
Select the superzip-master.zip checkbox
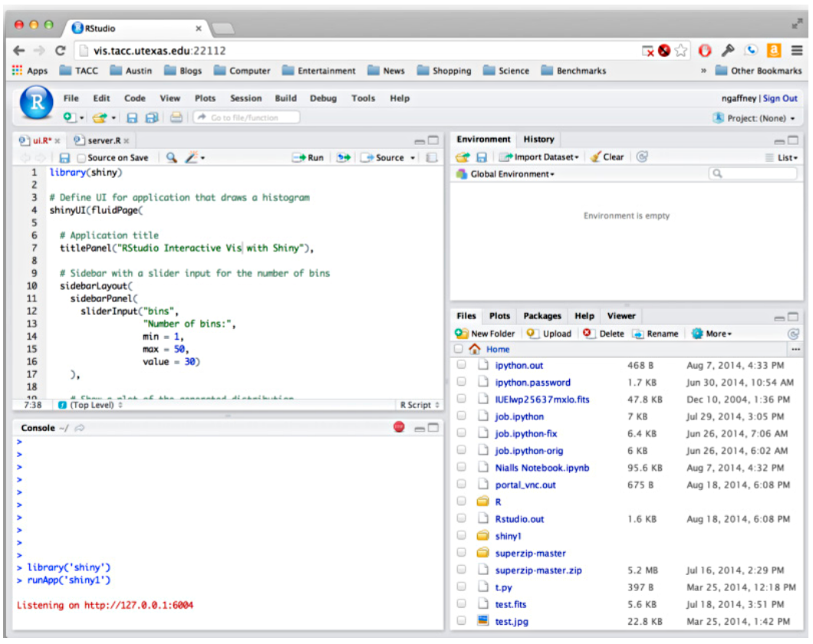click(462, 570)
